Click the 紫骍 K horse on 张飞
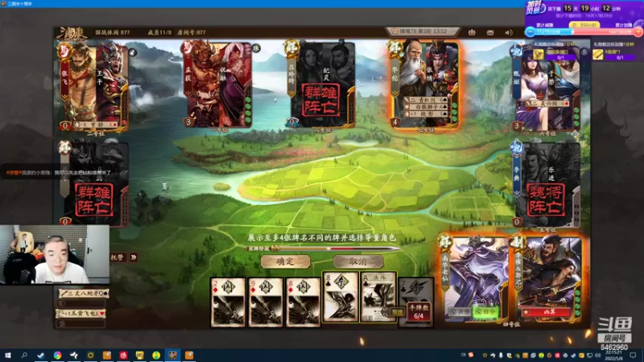644x362 pixels. (95, 125)
